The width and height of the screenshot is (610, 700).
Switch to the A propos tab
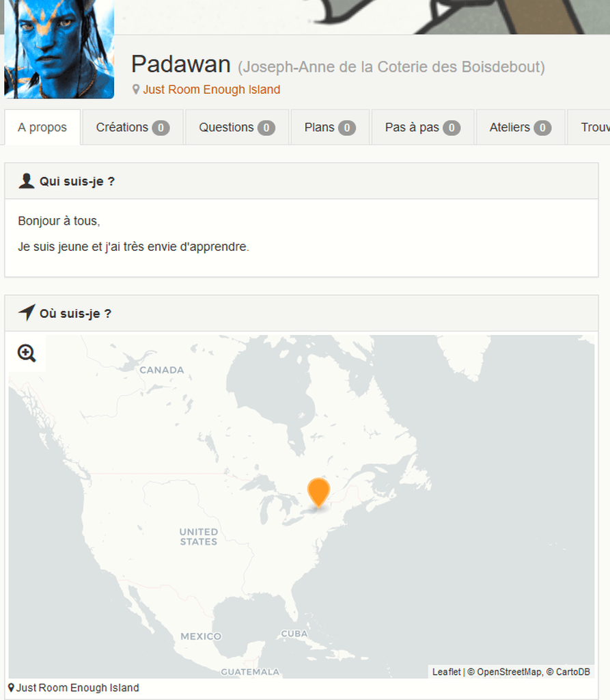coord(42,127)
